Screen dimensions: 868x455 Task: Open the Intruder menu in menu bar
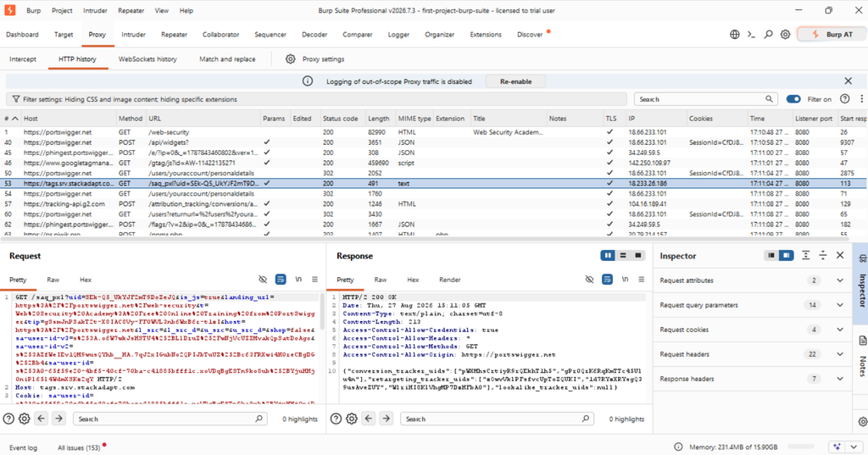click(95, 10)
